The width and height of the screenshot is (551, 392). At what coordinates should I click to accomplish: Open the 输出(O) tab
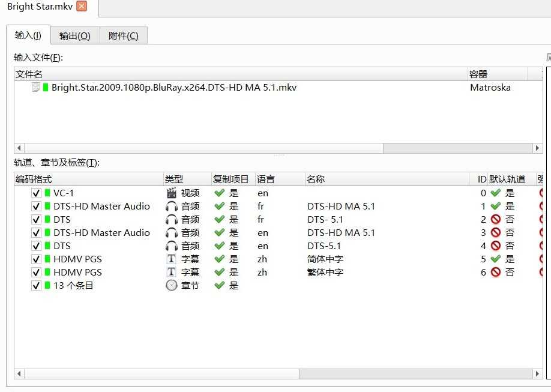[75, 35]
